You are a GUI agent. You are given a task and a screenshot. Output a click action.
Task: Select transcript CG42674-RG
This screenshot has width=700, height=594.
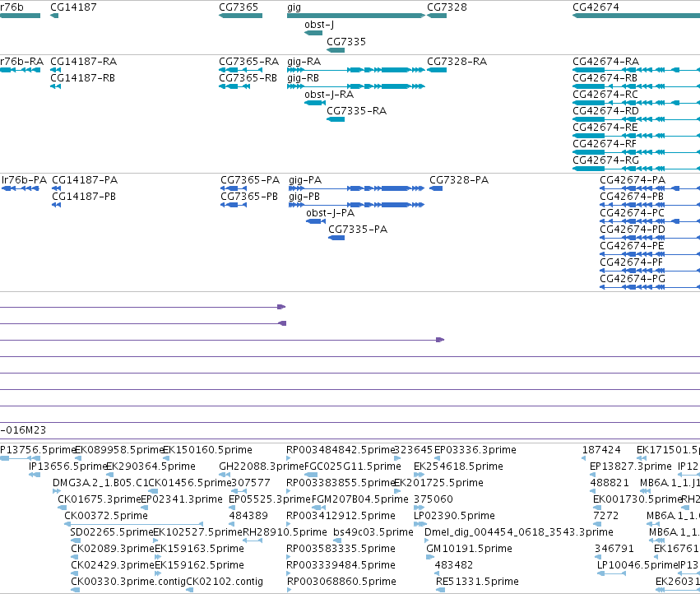tap(605, 160)
